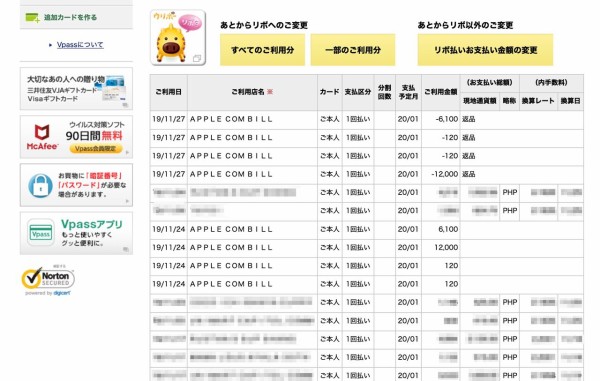The image size is (600, 381).
Task: Click the red ※ mark in header
Action: 270,92
